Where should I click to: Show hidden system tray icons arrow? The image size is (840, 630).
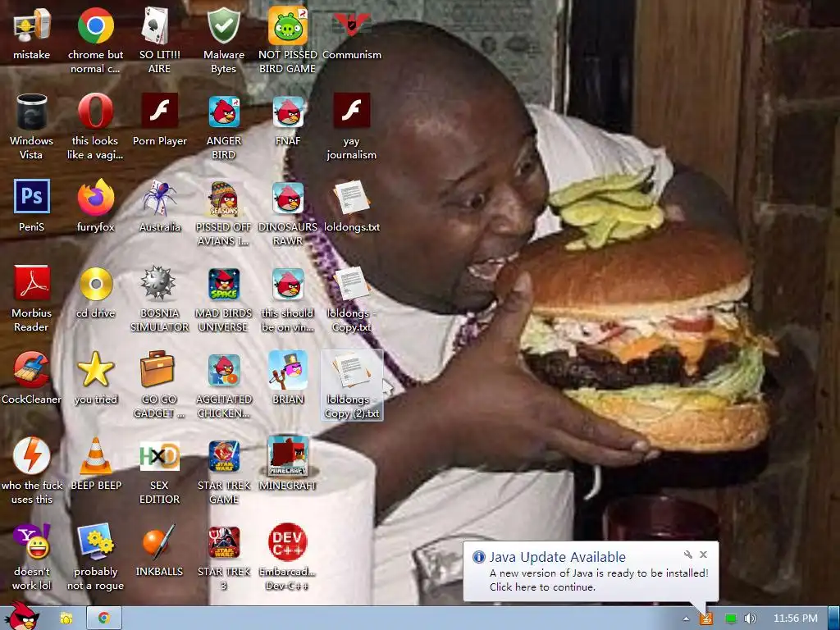coord(686,619)
